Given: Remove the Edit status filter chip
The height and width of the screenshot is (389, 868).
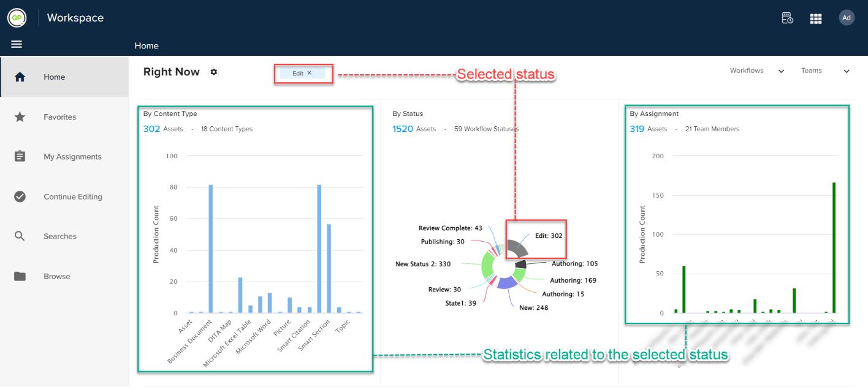Looking at the screenshot, I should pyautogui.click(x=310, y=73).
